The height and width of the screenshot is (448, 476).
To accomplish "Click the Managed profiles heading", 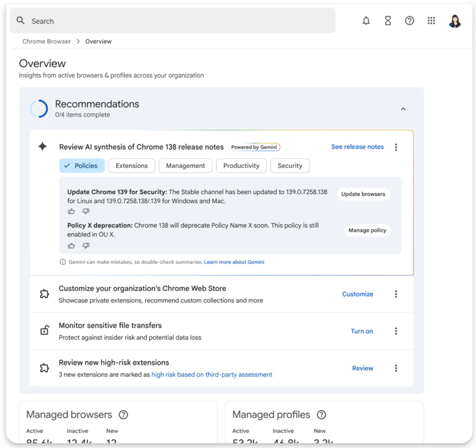I will [271, 414].
